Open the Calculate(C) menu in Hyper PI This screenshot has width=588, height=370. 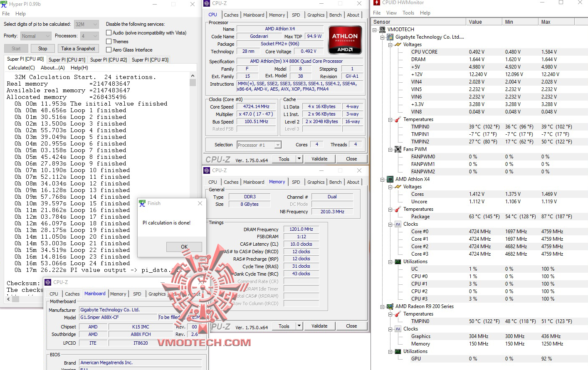pyautogui.click(x=22, y=68)
